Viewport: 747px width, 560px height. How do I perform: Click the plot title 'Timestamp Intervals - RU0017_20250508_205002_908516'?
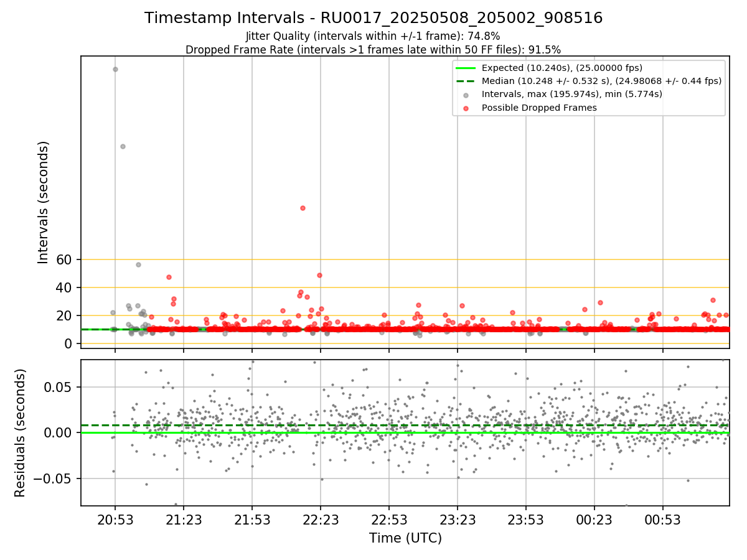click(x=374, y=18)
